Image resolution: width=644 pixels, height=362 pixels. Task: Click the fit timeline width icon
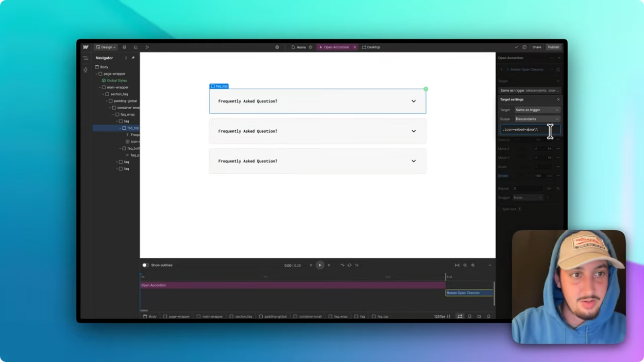coord(457,265)
